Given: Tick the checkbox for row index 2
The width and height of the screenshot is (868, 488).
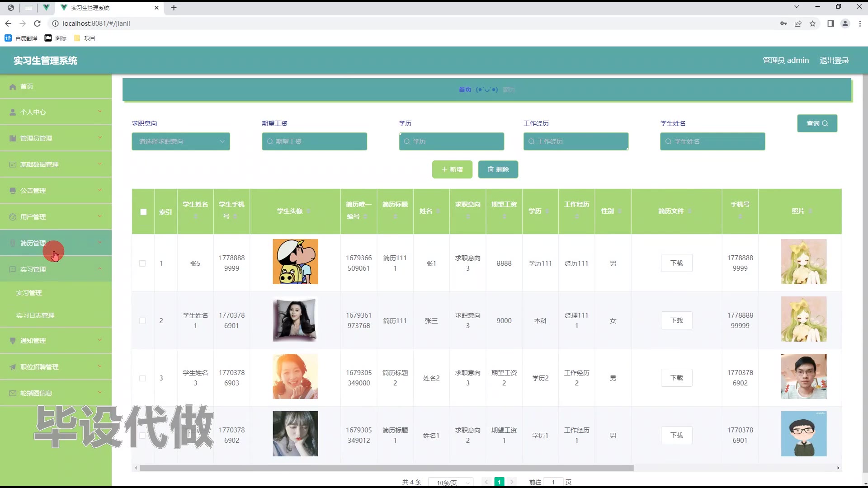Looking at the screenshot, I should pyautogui.click(x=142, y=321).
